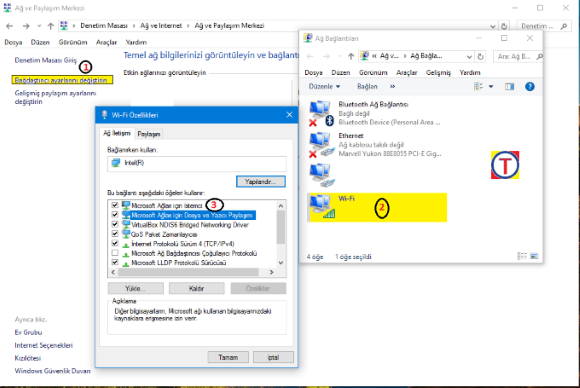
Task: Click Bağdaştırıcı ayarlarını değiştirin link
Action: coord(61,80)
